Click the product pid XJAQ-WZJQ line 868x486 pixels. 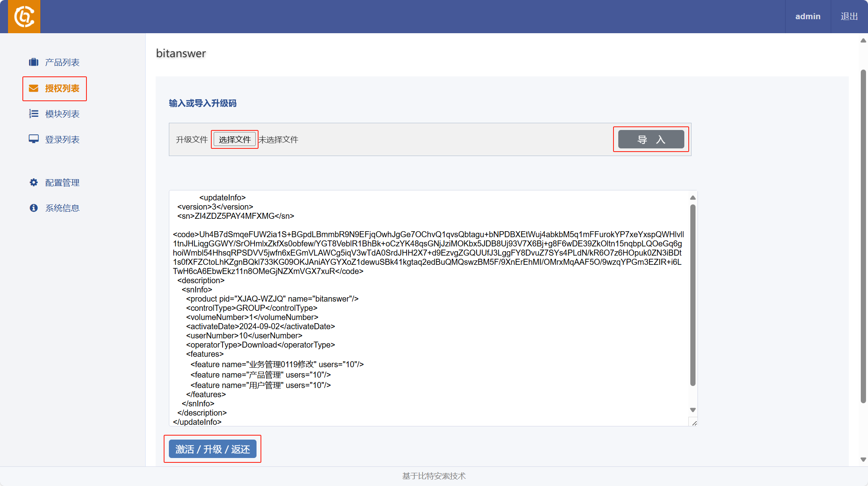click(x=272, y=299)
